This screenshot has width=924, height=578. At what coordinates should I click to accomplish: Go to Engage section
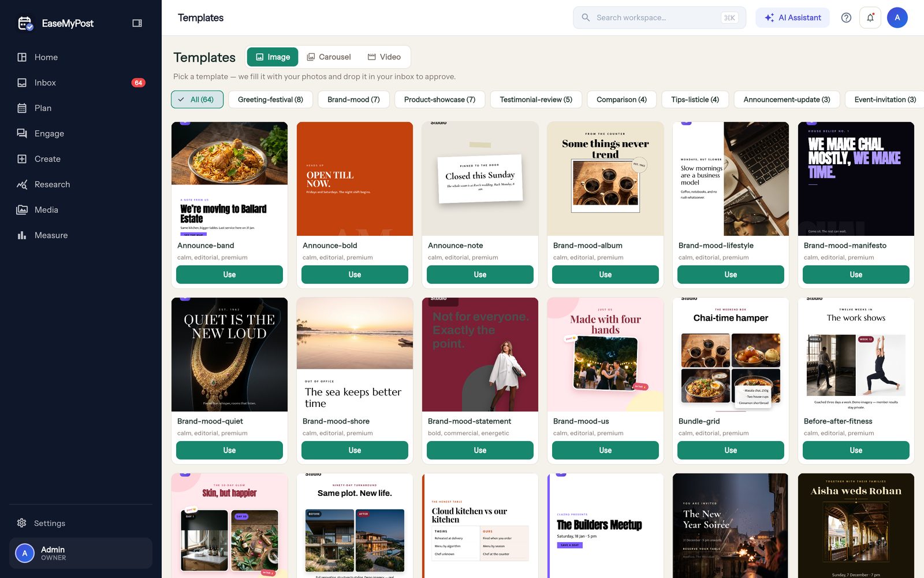81,134
